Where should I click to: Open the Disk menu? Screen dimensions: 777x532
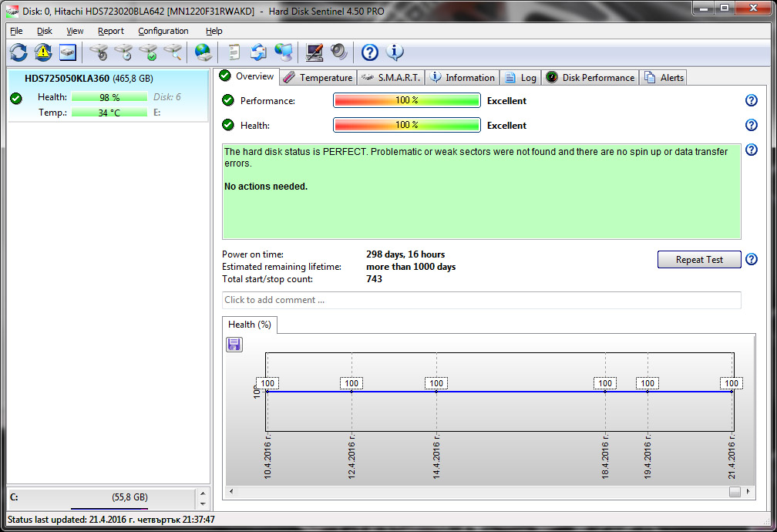click(x=45, y=31)
